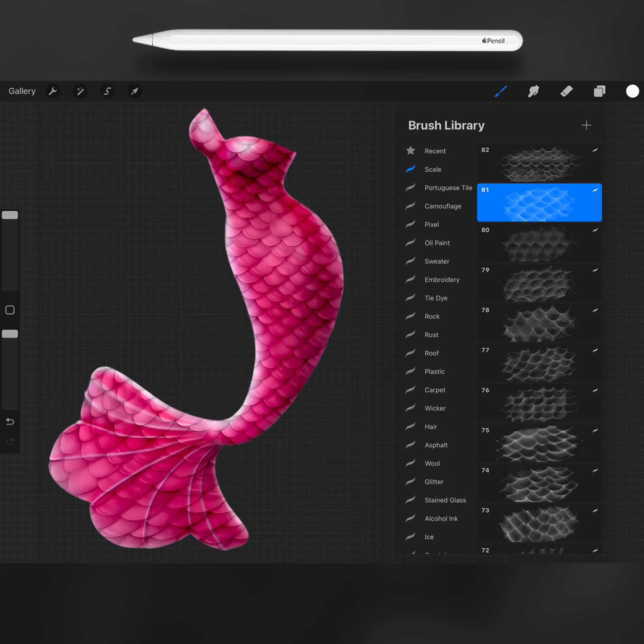
Task: Add a new brush with plus icon
Action: click(586, 125)
